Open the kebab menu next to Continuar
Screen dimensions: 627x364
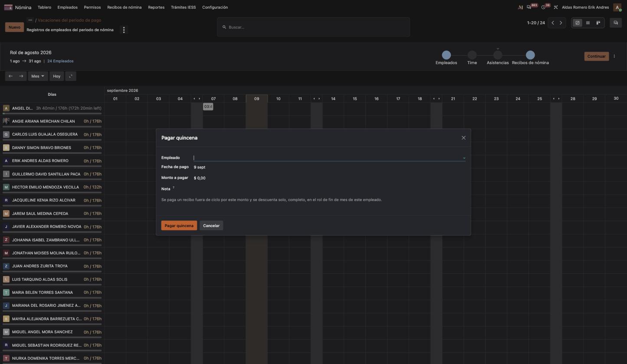point(614,56)
